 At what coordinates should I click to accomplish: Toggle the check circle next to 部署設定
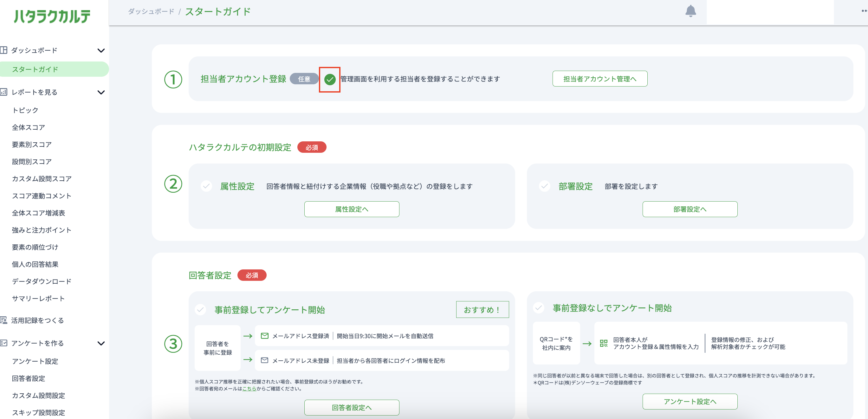(x=545, y=186)
